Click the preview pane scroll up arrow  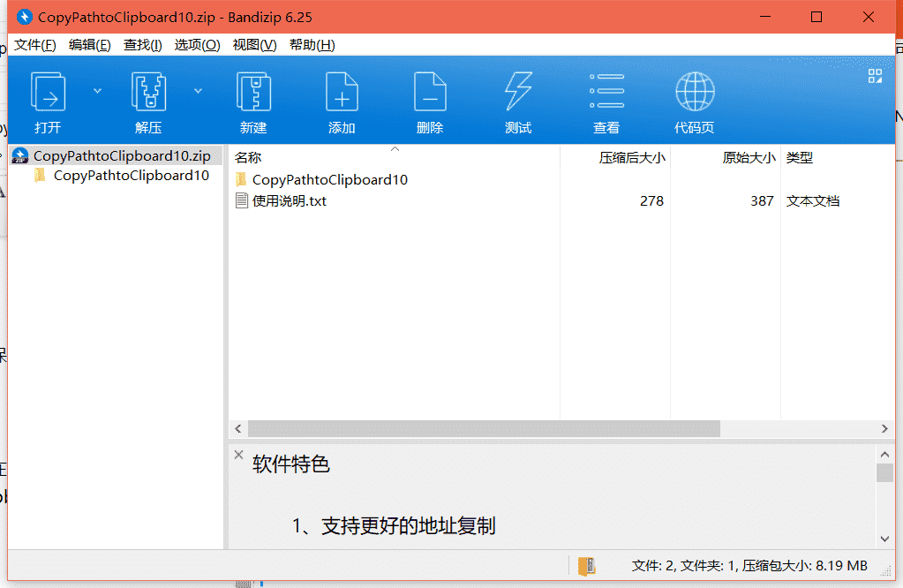coord(884,455)
